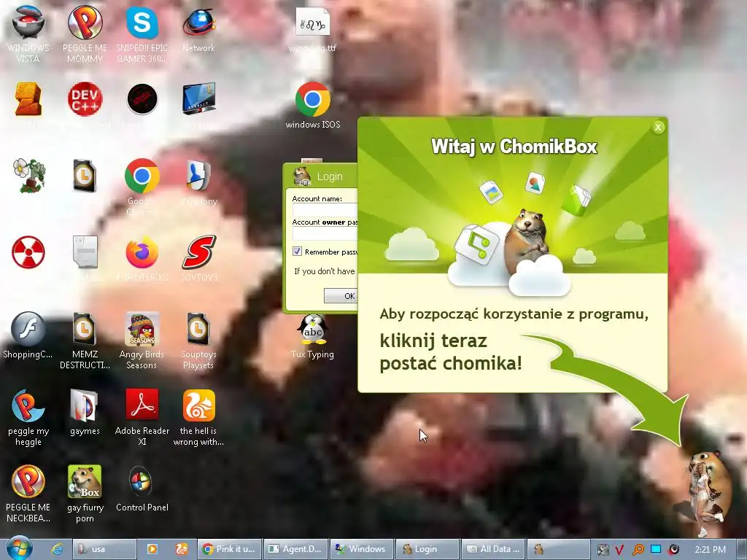Viewport: 747px width, 560px height.
Task: Select the ChomikBox hamster Box desktop icon
Action: (x=85, y=481)
